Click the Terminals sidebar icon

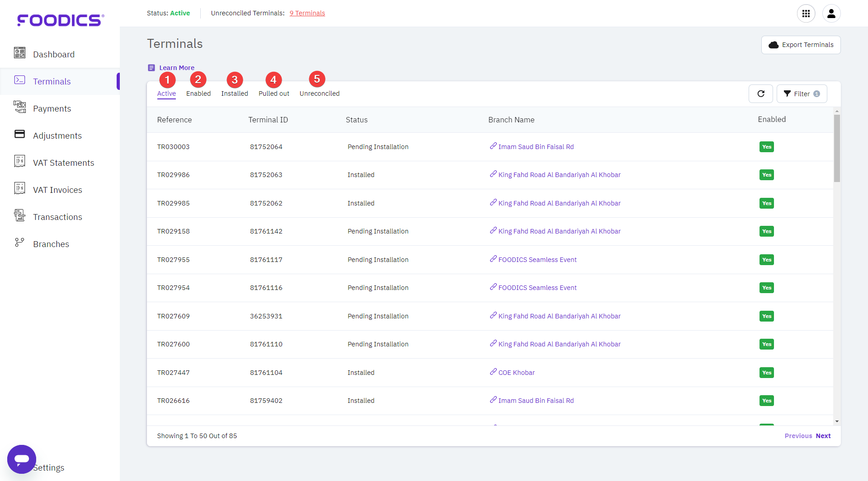point(19,80)
